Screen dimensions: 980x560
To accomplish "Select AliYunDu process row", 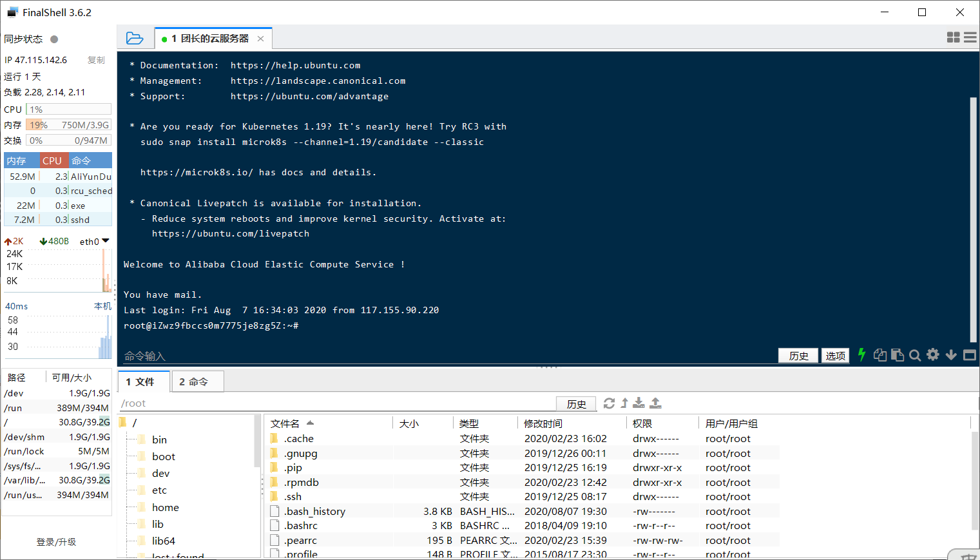I will [x=58, y=177].
